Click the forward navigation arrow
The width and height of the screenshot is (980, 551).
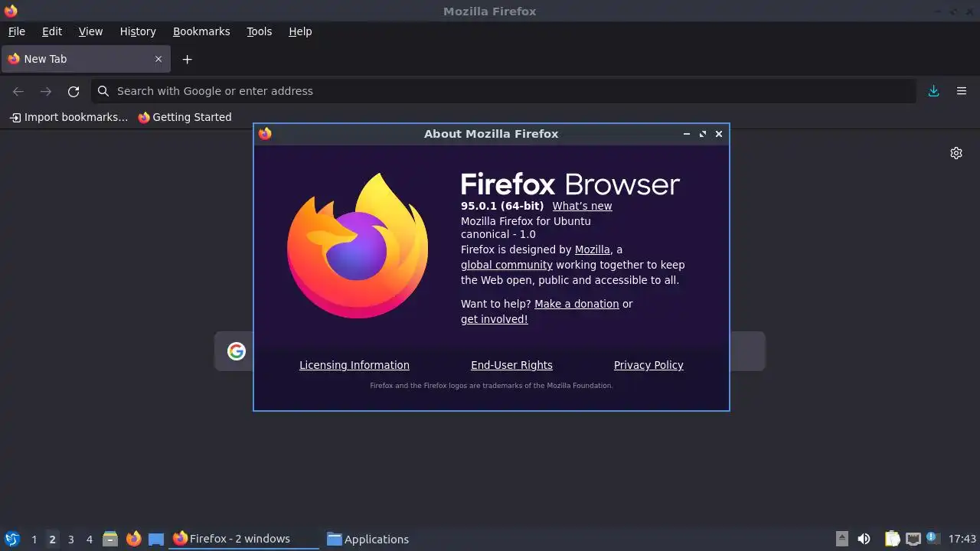pos(46,91)
